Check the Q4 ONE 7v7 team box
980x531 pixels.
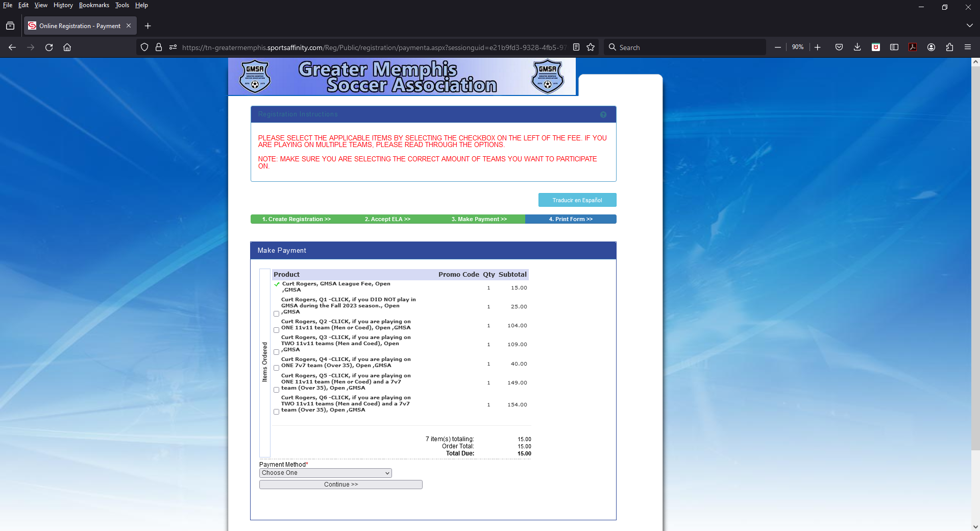(x=277, y=368)
